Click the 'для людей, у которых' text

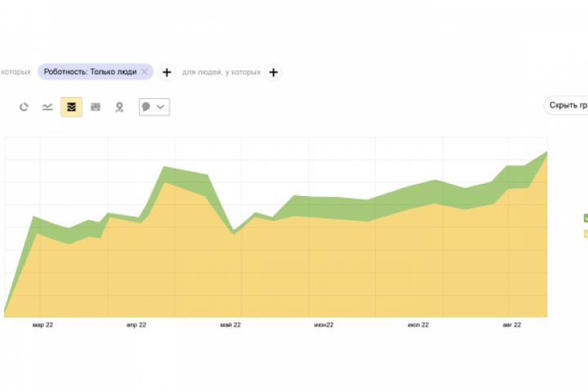click(221, 72)
